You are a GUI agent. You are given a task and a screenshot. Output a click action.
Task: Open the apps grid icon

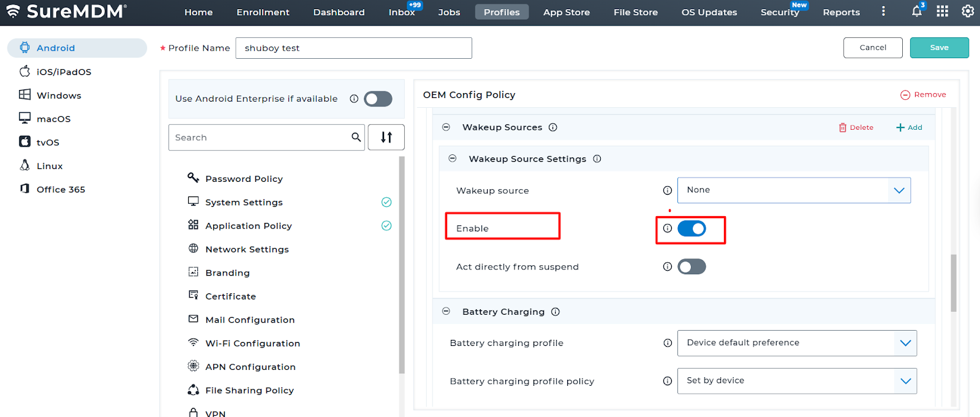(x=942, y=12)
